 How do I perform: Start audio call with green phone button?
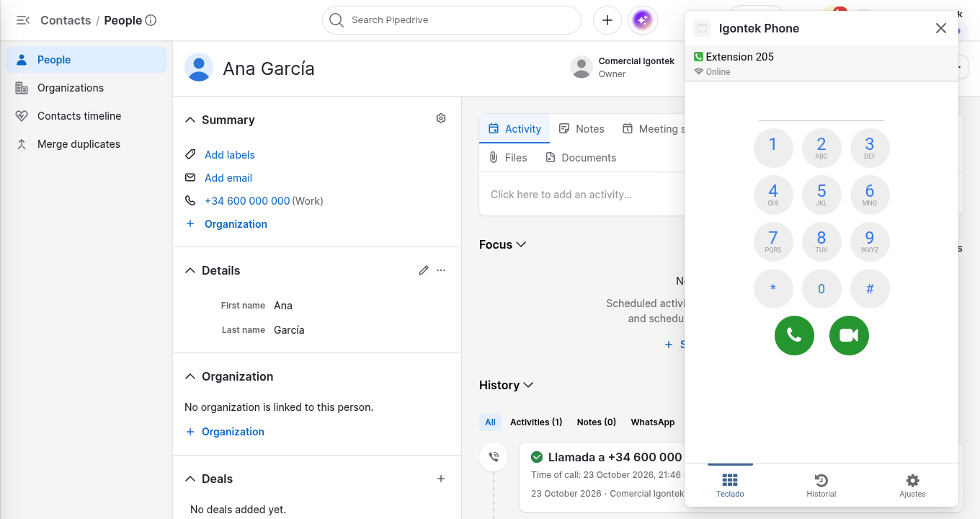tap(794, 335)
